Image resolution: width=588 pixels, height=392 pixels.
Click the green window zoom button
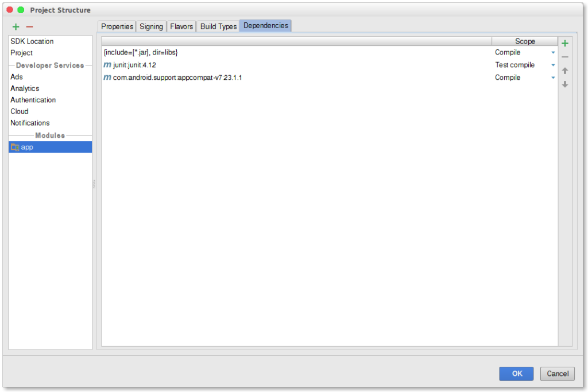21,10
